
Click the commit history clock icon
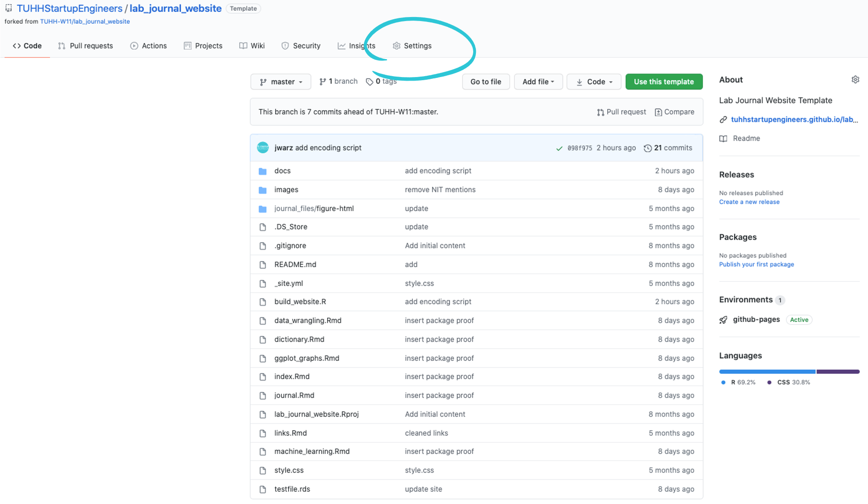648,148
